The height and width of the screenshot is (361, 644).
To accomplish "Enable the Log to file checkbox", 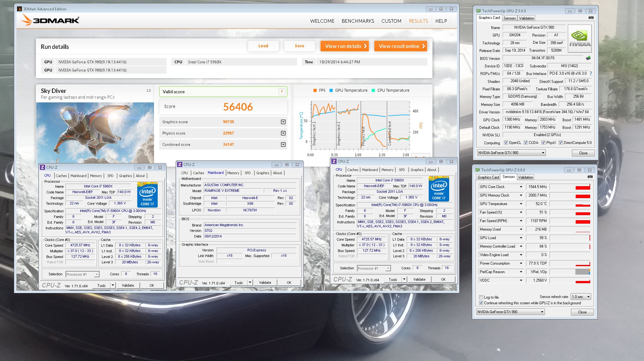I will click(481, 297).
